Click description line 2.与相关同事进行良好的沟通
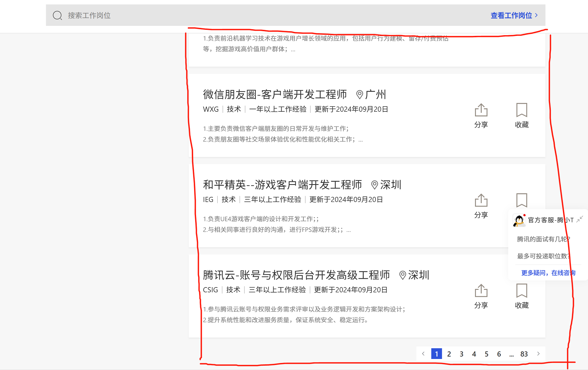The height and width of the screenshot is (370, 588). click(277, 230)
